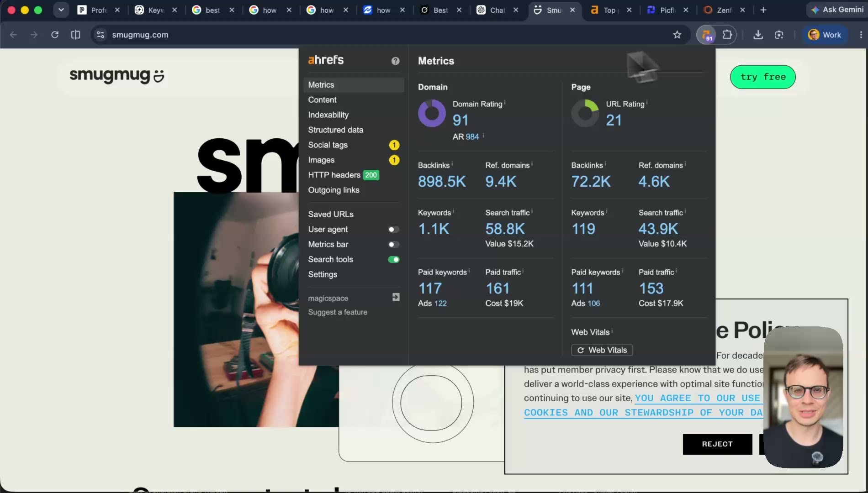The image size is (868, 493).
Task: Click the URL Rating donut chart
Action: pyautogui.click(x=585, y=113)
